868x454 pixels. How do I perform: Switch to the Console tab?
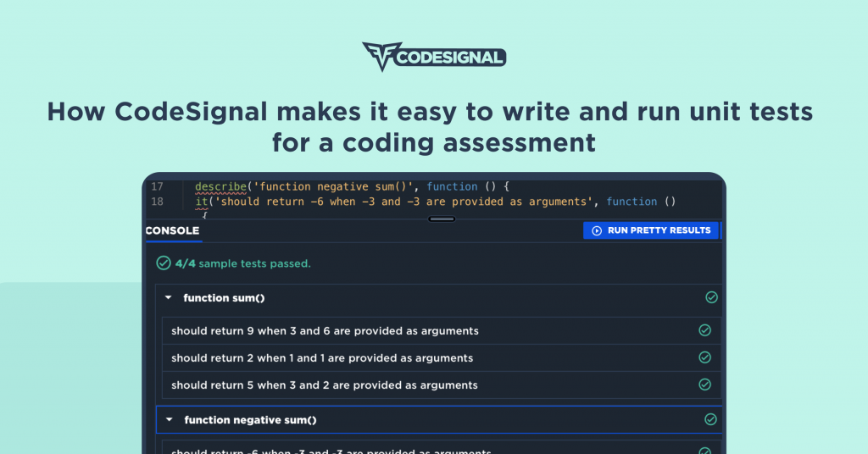[173, 230]
